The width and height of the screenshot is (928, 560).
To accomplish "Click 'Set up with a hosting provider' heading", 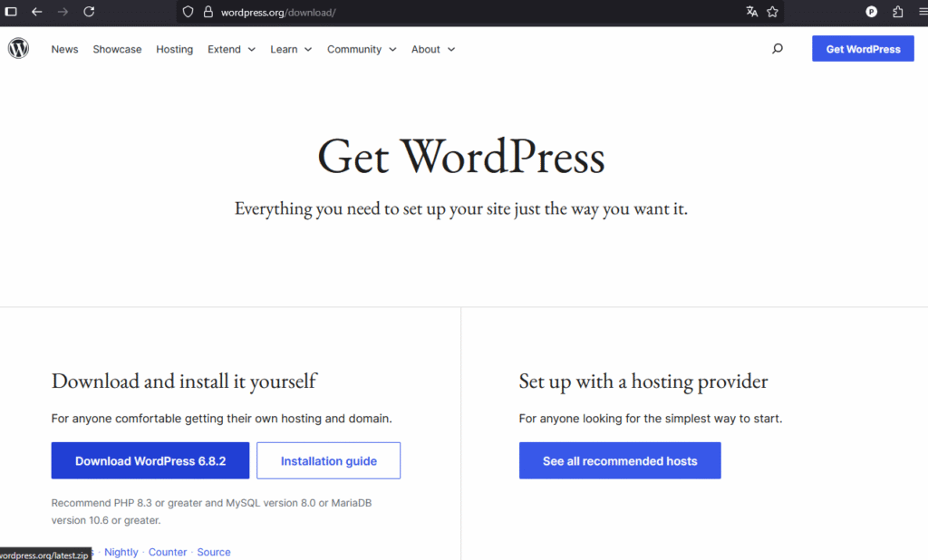I will (643, 381).
